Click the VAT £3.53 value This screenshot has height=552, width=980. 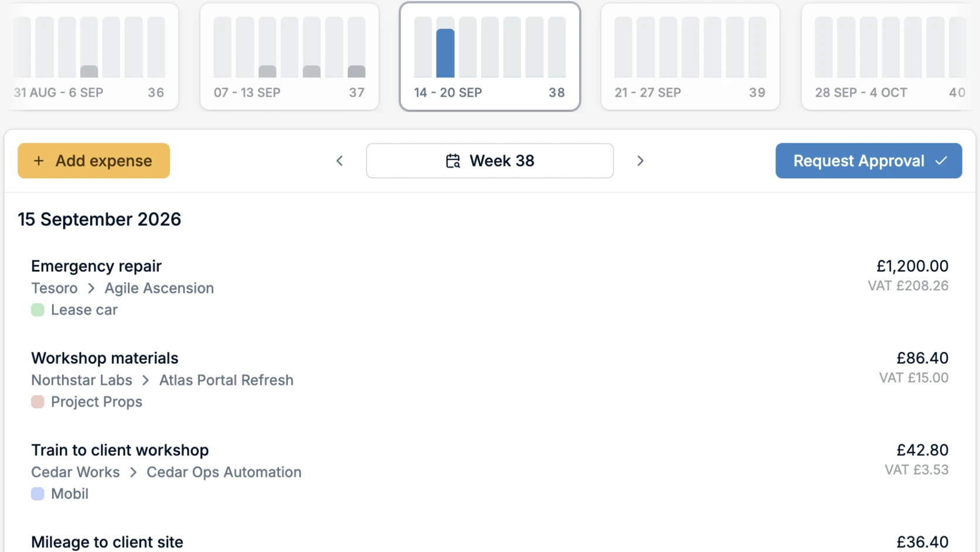click(x=917, y=470)
